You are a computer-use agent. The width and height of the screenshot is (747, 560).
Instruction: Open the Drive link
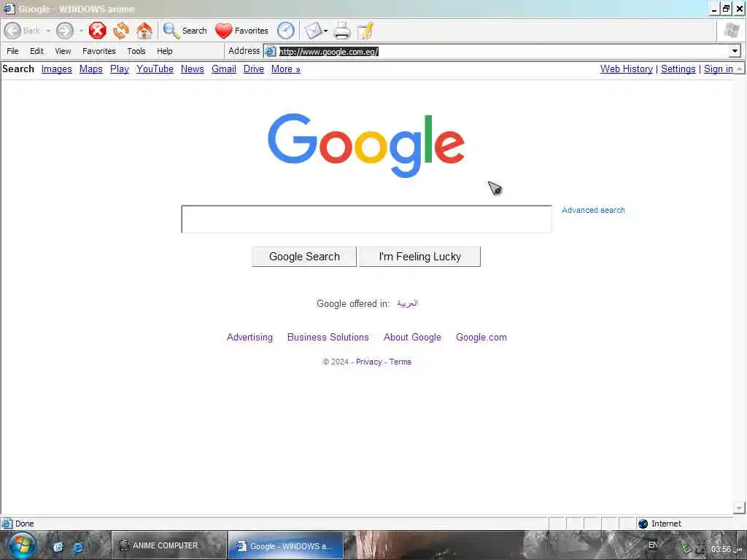tap(253, 69)
